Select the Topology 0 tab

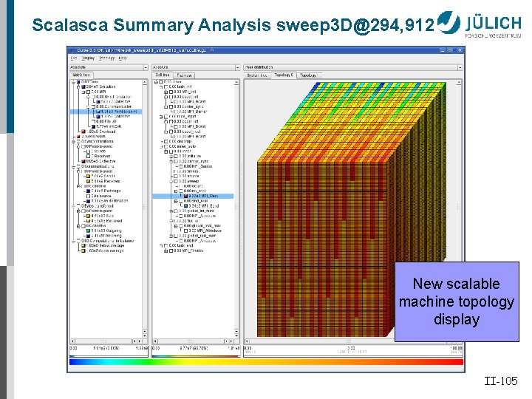click(x=283, y=75)
